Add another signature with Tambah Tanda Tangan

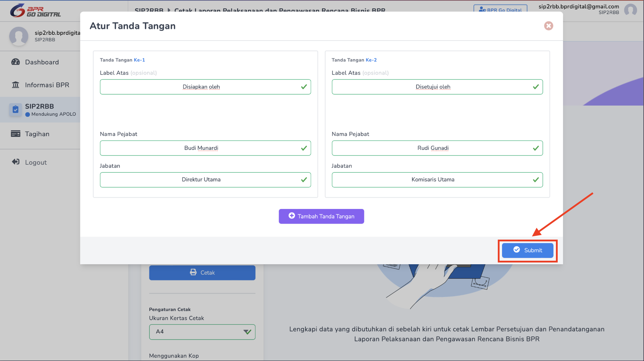tap(321, 216)
